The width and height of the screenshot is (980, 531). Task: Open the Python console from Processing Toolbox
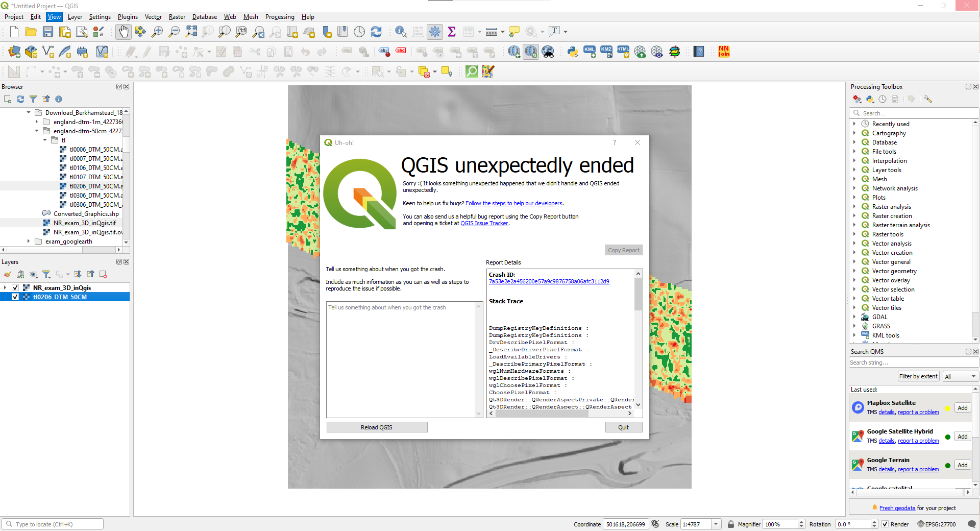point(870,99)
